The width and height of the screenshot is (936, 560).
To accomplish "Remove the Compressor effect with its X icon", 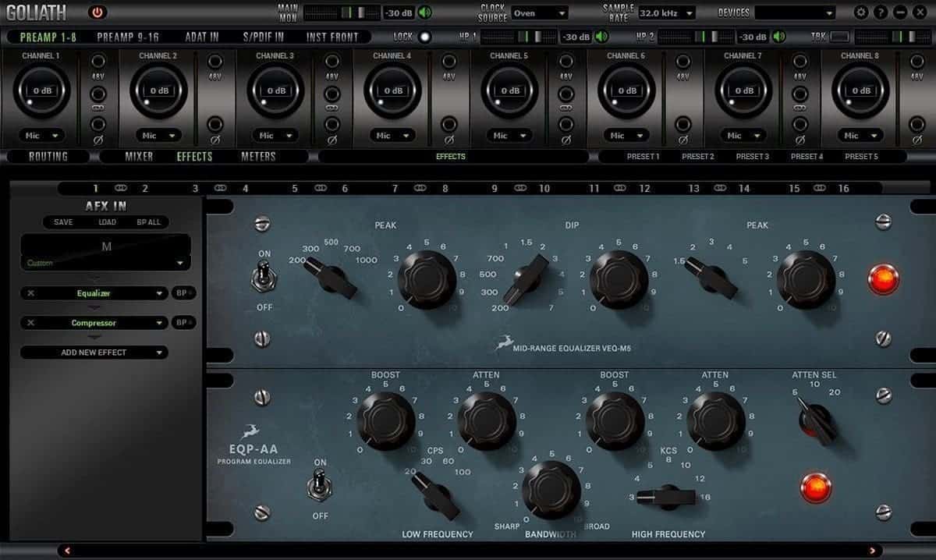I will point(30,323).
